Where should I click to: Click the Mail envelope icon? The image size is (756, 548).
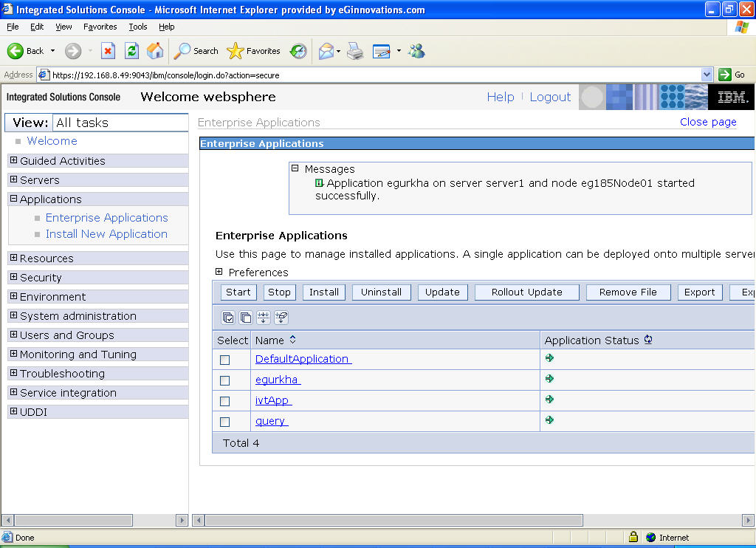326,51
